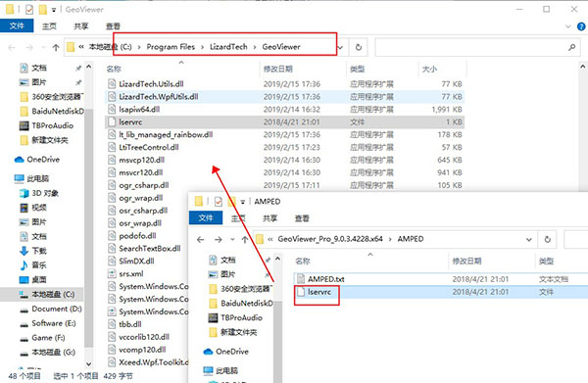
Task: Select srs.xml file
Action: click(131, 274)
